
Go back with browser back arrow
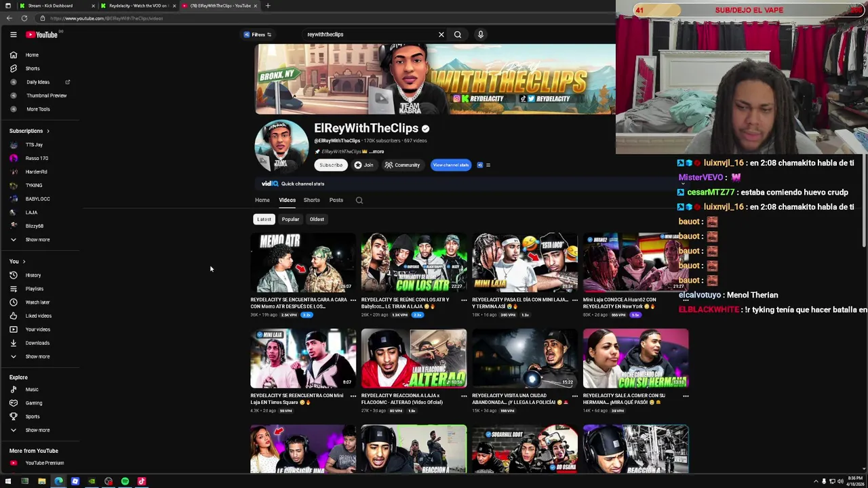[9, 18]
